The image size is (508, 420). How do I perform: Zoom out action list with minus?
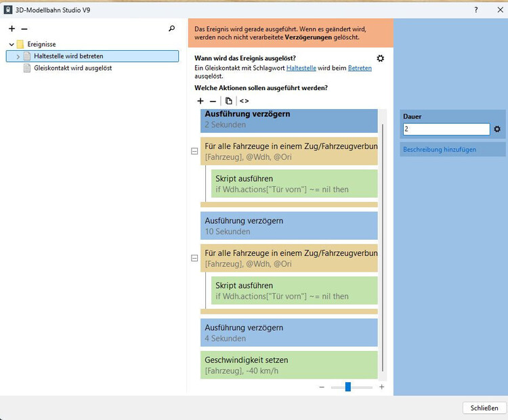pos(322,387)
